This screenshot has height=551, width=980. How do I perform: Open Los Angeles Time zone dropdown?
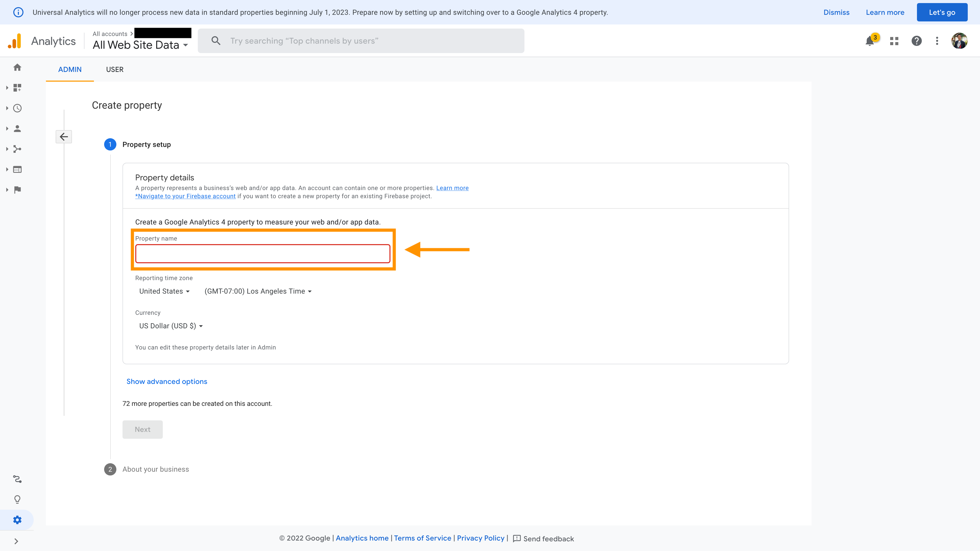(258, 291)
